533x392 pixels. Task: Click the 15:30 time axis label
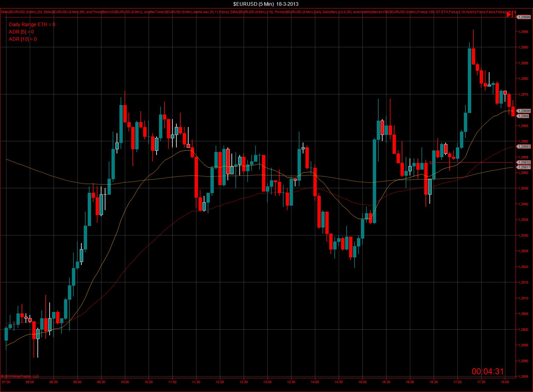tap(386, 382)
